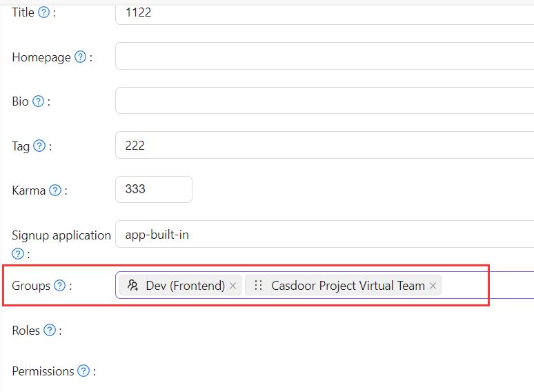Focus the Title field containing 1122
The height and width of the screenshot is (392, 534).
[x=324, y=12]
